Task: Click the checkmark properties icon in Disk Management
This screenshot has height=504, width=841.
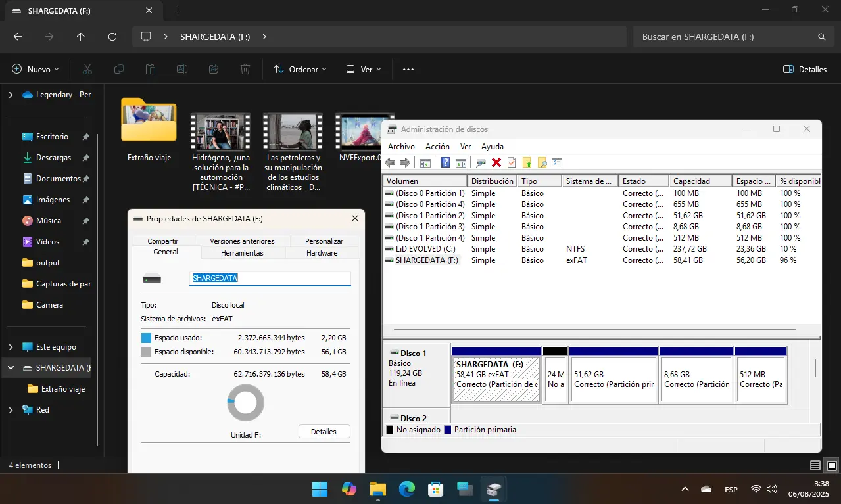Action: pos(512,162)
